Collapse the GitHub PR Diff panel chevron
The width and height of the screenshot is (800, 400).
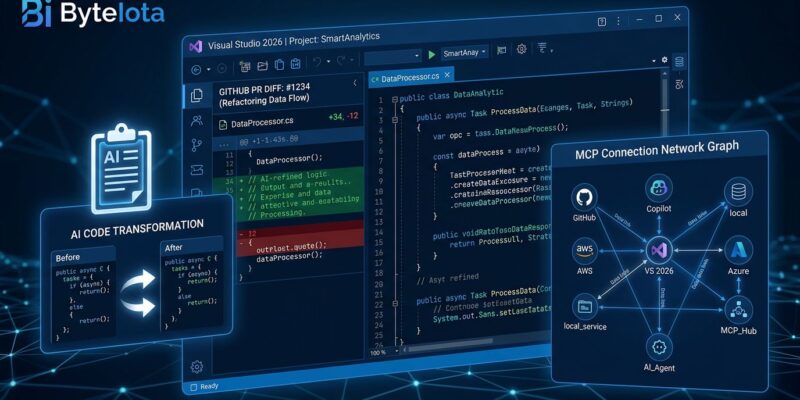(x=355, y=83)
